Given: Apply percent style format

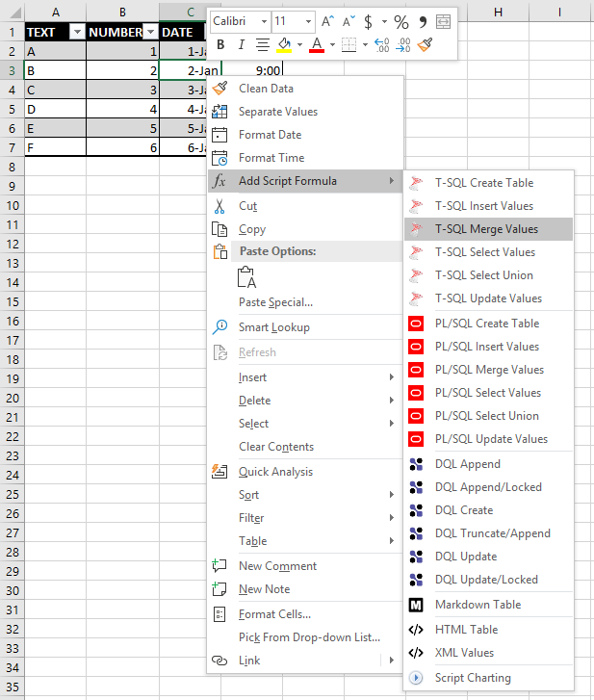Looking at the screenshot, I should [401, 21].
